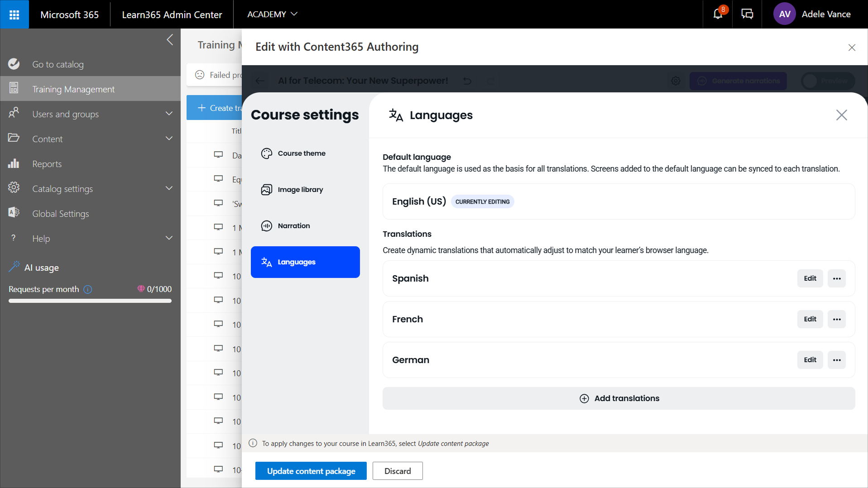The image size is (868, 488).
Task: Open the Microsoft 365 app launcher grid
Action: [x=14, y=14]
